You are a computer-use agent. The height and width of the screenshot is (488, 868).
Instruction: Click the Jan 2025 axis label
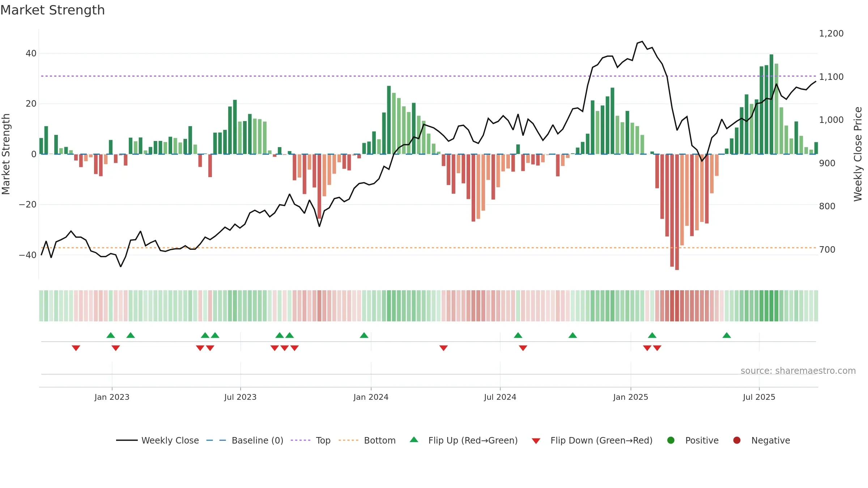[631, 397]
